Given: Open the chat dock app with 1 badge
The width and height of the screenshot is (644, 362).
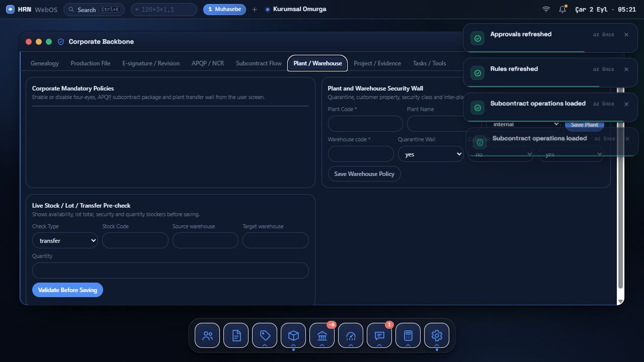Looking at the screenshot, I should click(379, 335).
